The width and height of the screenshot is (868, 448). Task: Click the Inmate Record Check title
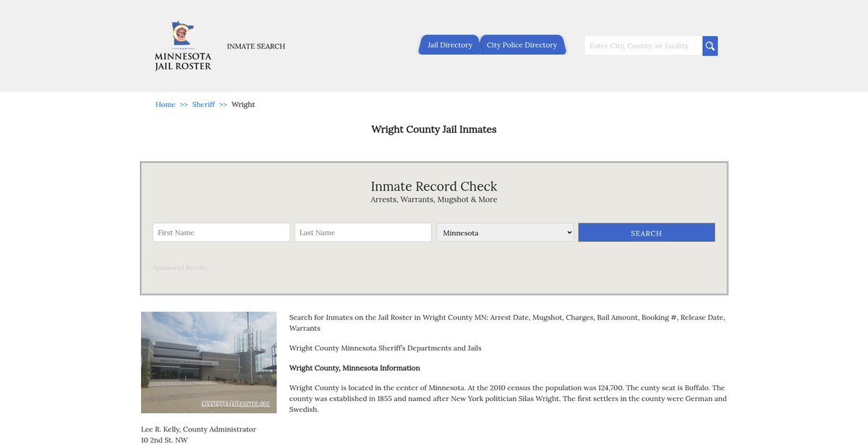click(x=433, y=186)
